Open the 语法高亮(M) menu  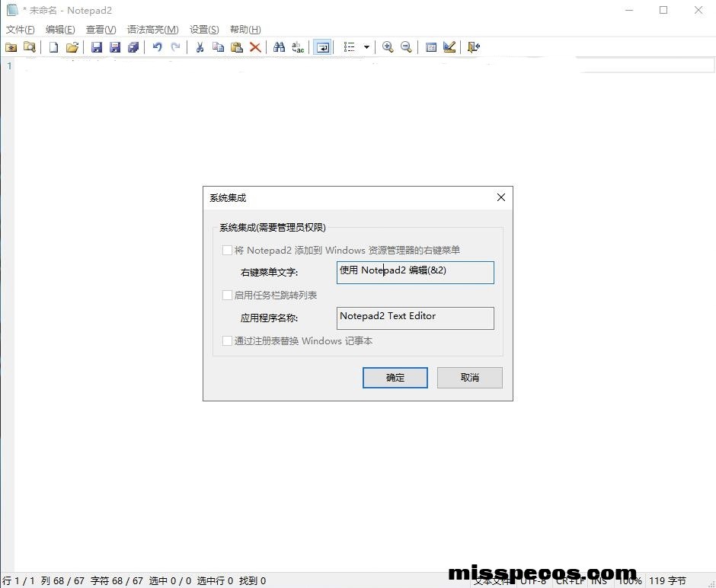pos(152,30)
